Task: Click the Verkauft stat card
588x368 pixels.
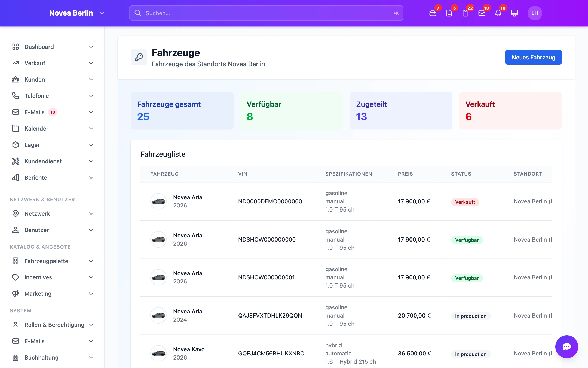Action: pyautogui.click(x=510, y=111)
